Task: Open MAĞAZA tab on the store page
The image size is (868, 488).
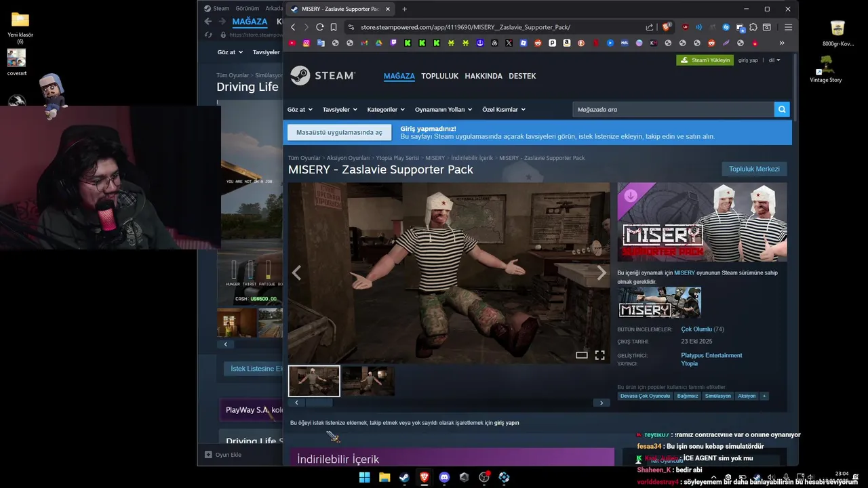Action: coord(399,76)
